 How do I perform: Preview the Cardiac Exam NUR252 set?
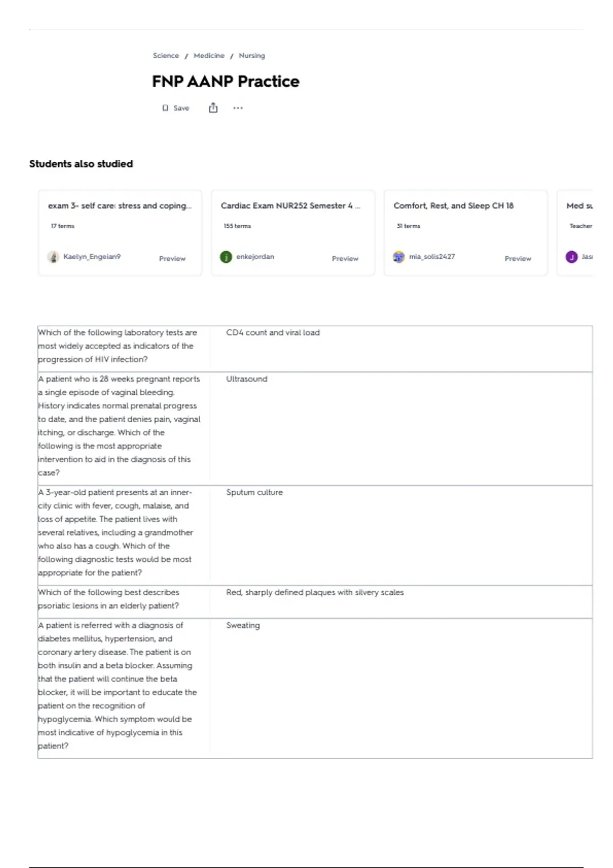[x=345, y=258]
